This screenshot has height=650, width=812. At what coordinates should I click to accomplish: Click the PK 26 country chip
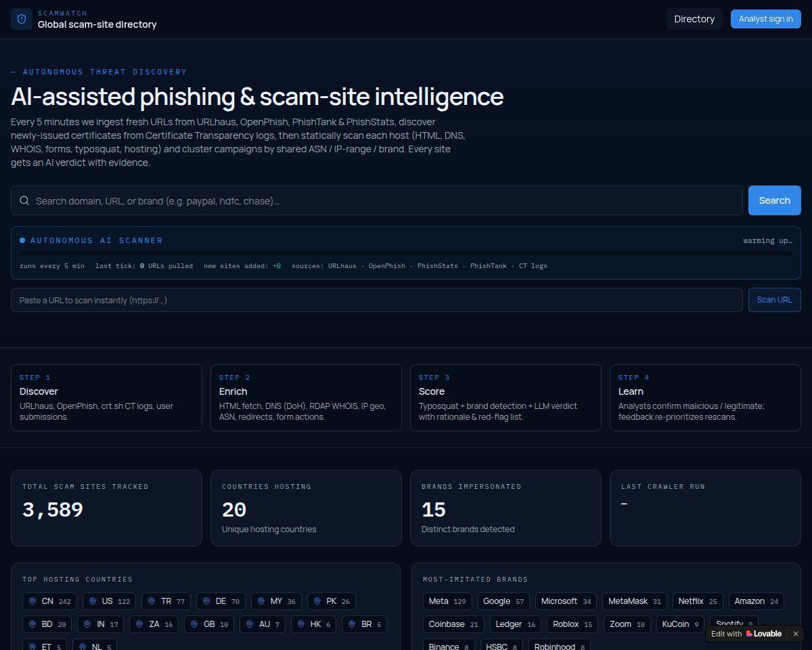331,601
